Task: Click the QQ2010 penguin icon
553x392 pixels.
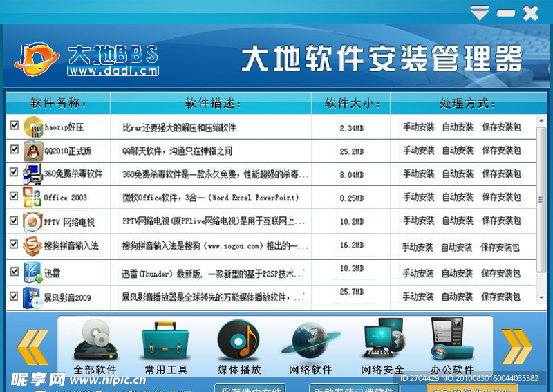Action: click(x=33, y=151)
